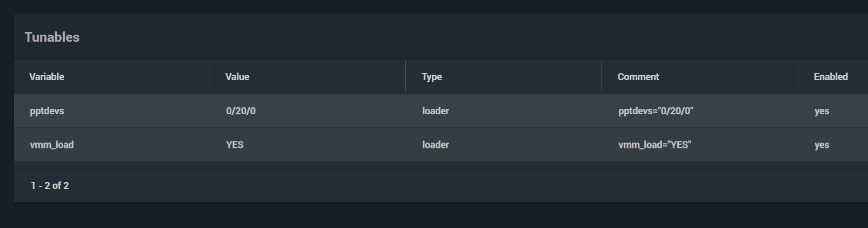868x228 pixels.
Task: Click the 1 - 2 of 2 pagination text
Action: click(x=50, y=186)
